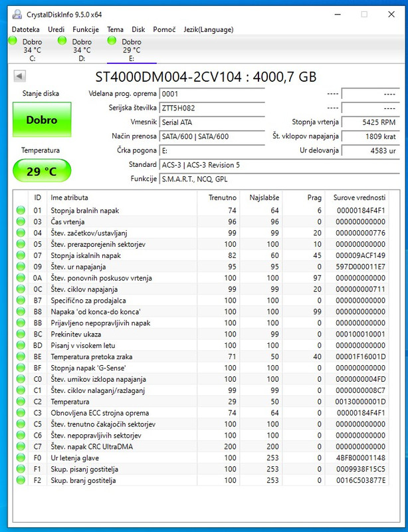The image size is (408, 532).
Task: Click the green Dobro health status button
Action: coord(42,120)
